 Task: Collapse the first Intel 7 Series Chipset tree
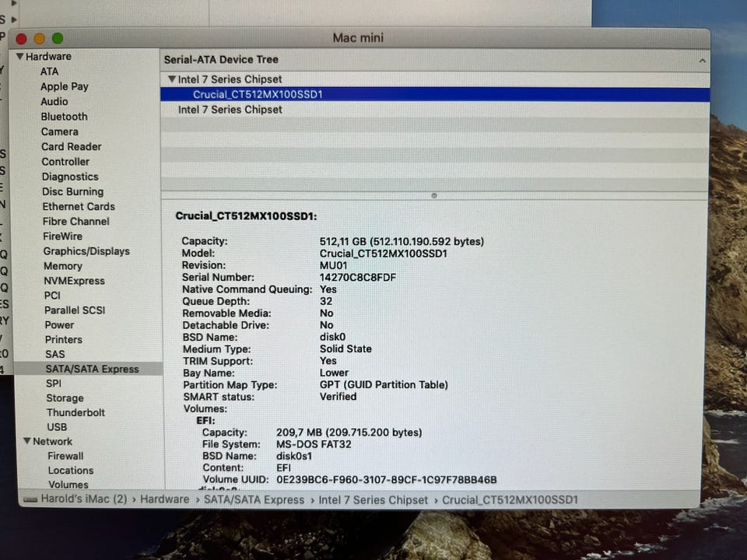tap(172, 79)
